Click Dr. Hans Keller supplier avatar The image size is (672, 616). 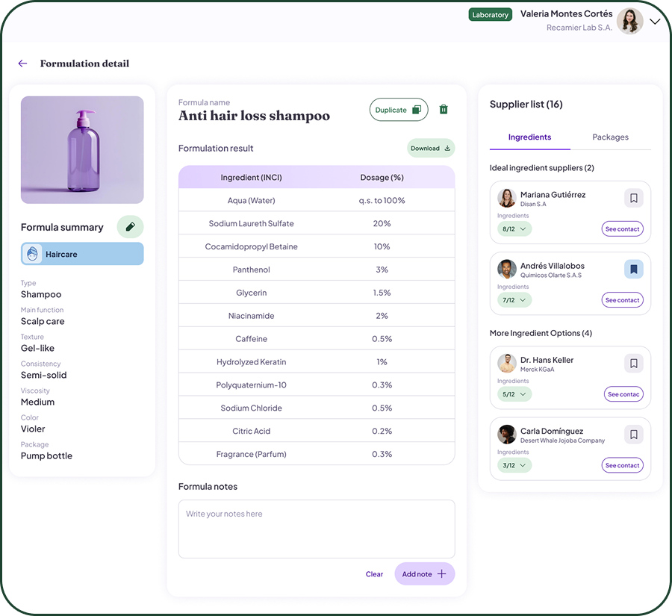tap(507, 364)
